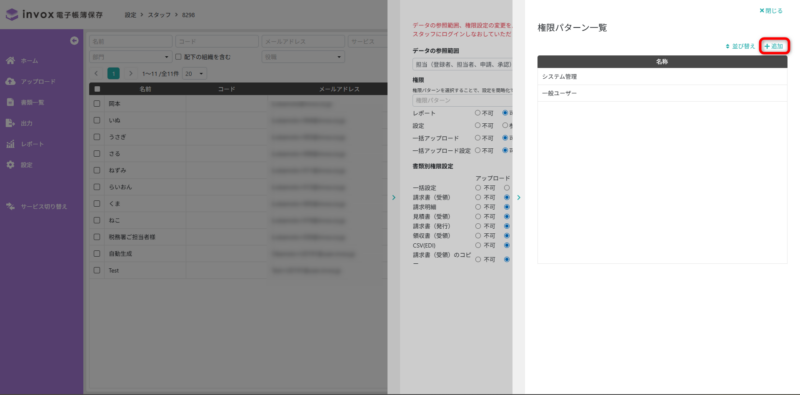Open アップロード via its cloud icon

[x=10, y=82]
